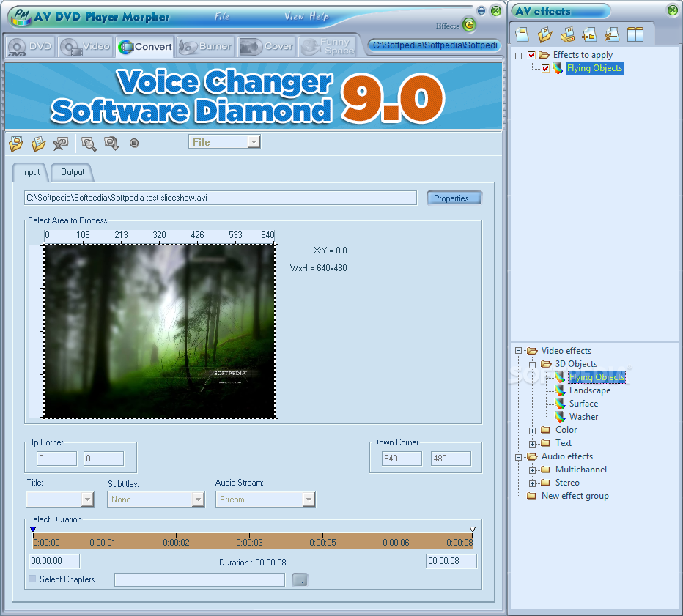Click Down Corner width field 640

402,459
